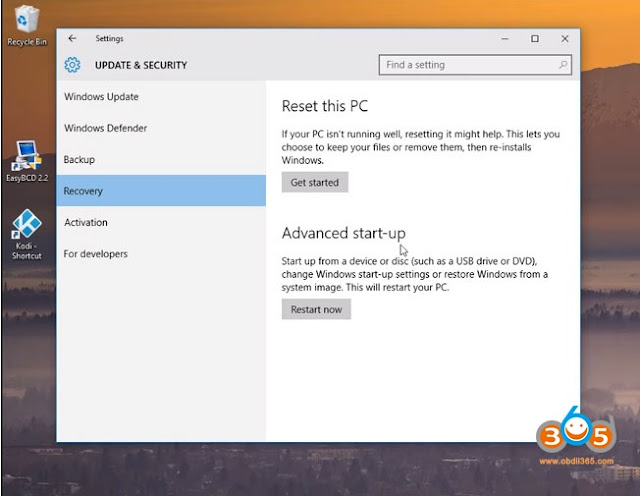The width and height of the screenshot is (640, 496).
Task: Click the Update & Security gear icon
Action: (x=72, y=65)
